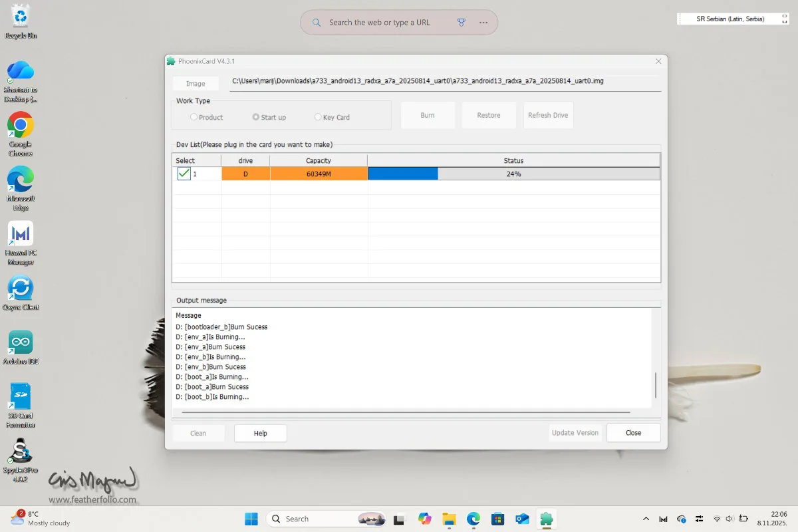Select the Product work type radio button
Screen dimensions: 798x532
[194, 117]
